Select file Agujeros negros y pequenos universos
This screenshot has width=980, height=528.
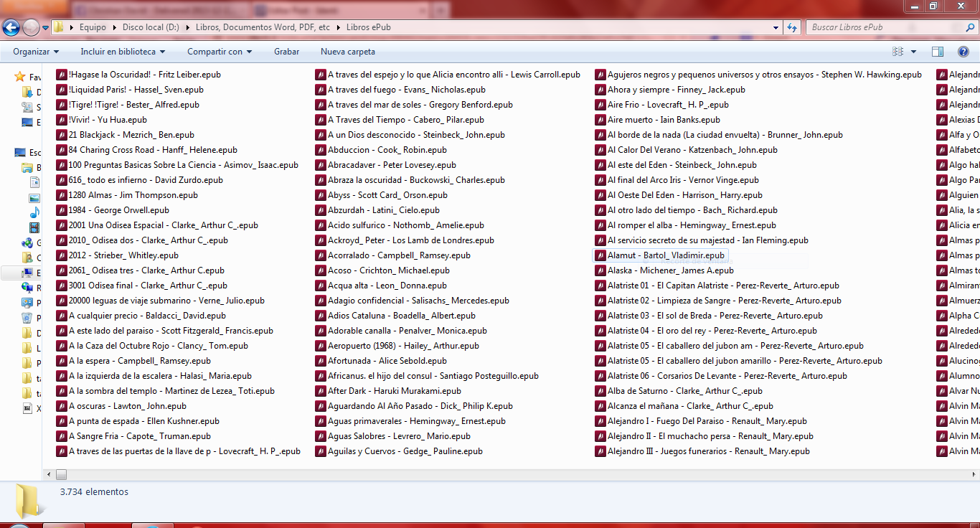pos(759,75)
